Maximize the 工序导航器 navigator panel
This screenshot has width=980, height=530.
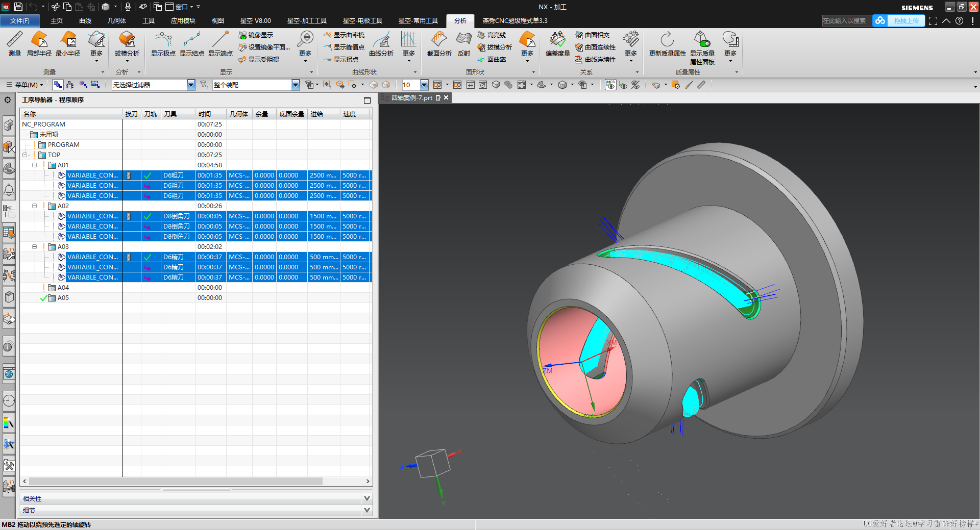[x=367, y=100]
